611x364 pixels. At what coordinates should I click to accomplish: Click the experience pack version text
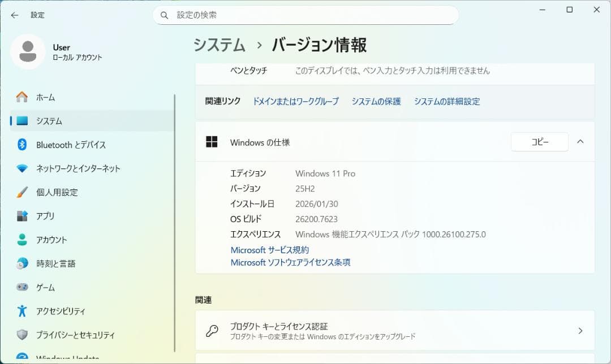(390, 235)
